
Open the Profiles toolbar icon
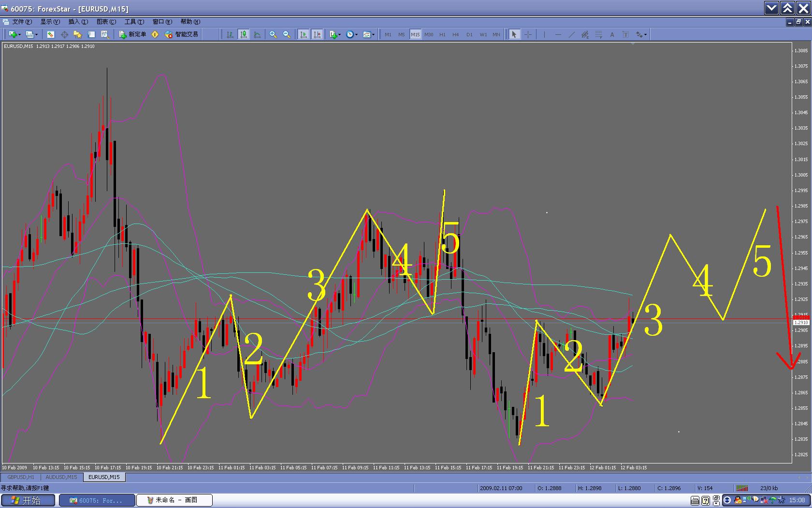29,34
